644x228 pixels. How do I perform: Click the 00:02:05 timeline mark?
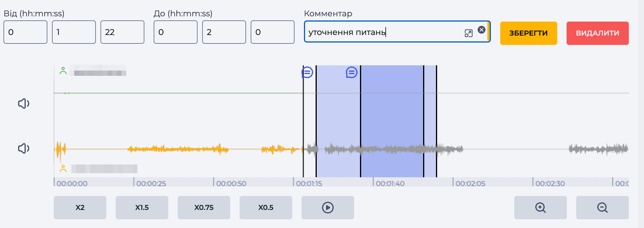(470, 183)
